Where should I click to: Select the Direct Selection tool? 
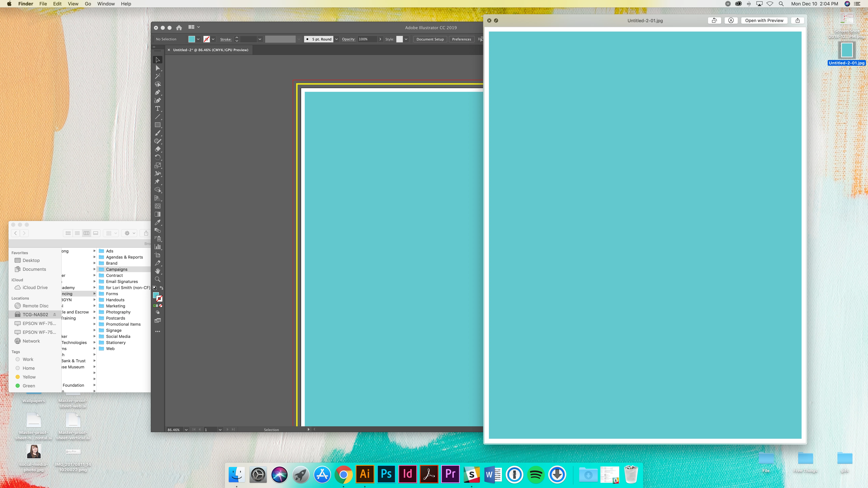(157, 68)
